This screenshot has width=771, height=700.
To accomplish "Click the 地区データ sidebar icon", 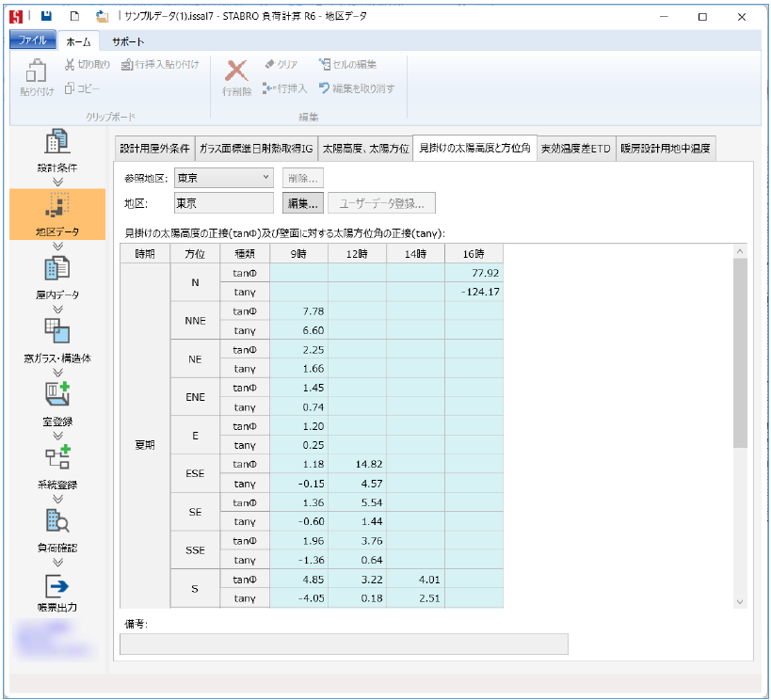I will 56,207.
